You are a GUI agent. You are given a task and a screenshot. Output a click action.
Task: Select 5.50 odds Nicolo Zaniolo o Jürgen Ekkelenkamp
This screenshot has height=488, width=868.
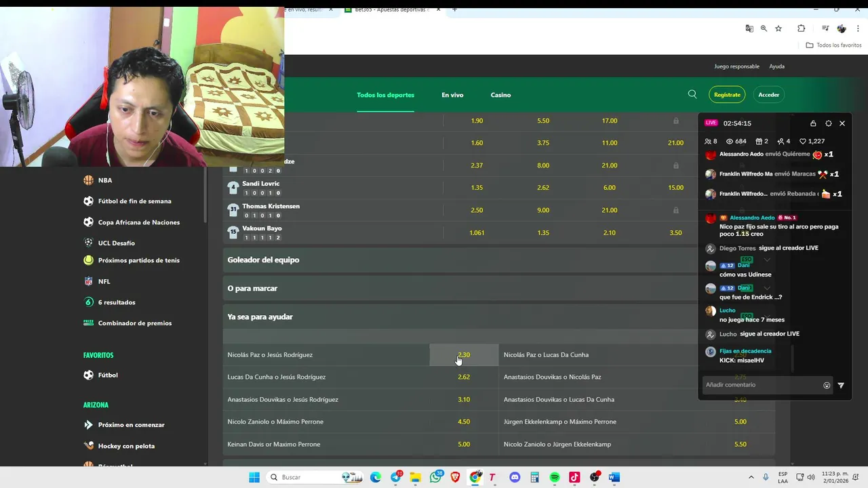(741, 444)
